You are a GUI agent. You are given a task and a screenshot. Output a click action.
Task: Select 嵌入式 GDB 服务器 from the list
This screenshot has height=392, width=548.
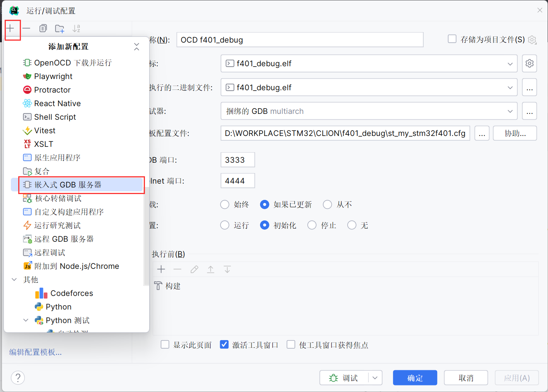[x=71, y=185]
